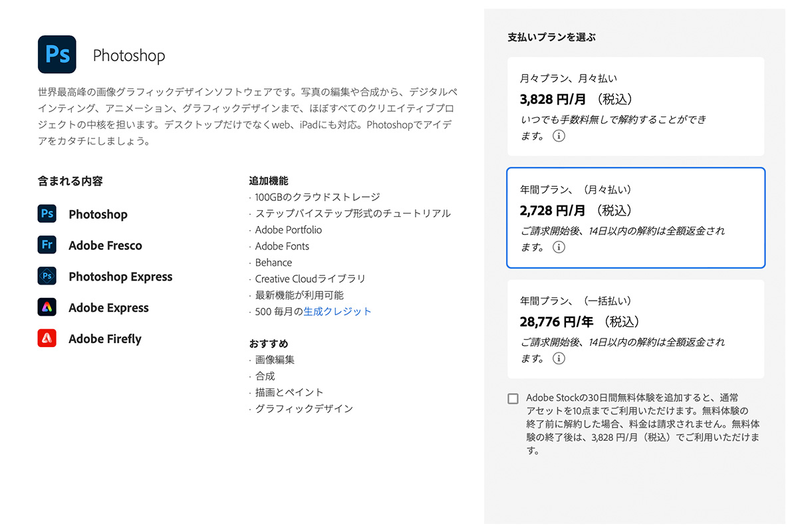Click the おすすめ heading
The height and width of the screenshot is (532, 798).
(269, 344)
